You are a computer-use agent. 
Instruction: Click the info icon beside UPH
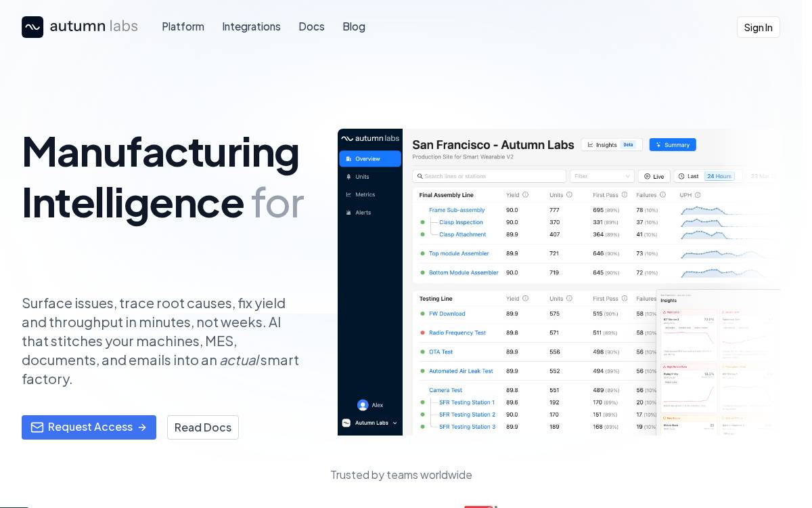point(698,195)
